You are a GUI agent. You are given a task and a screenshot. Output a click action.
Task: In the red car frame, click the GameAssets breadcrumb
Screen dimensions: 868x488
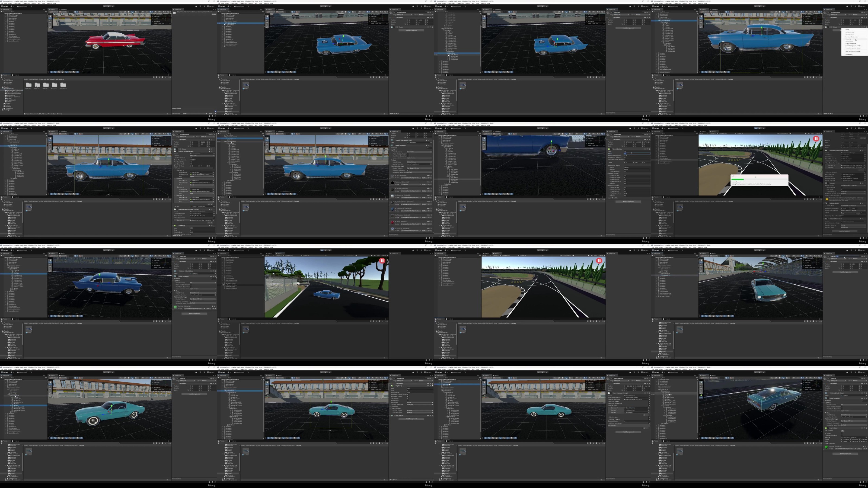(x=34, y=79)
